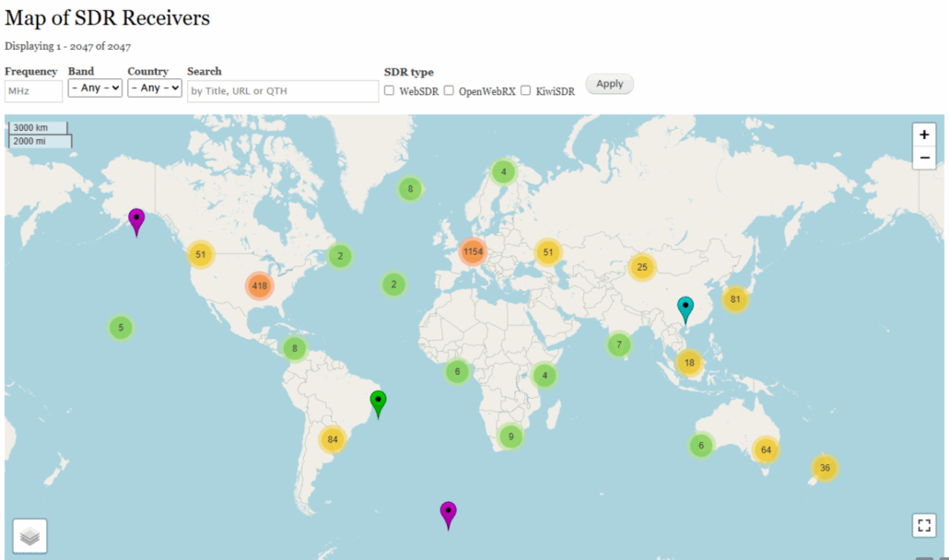Expand the 1154 receiver cluster in Europe
This screenshot has width=949, height=560.
pos(473,251)
